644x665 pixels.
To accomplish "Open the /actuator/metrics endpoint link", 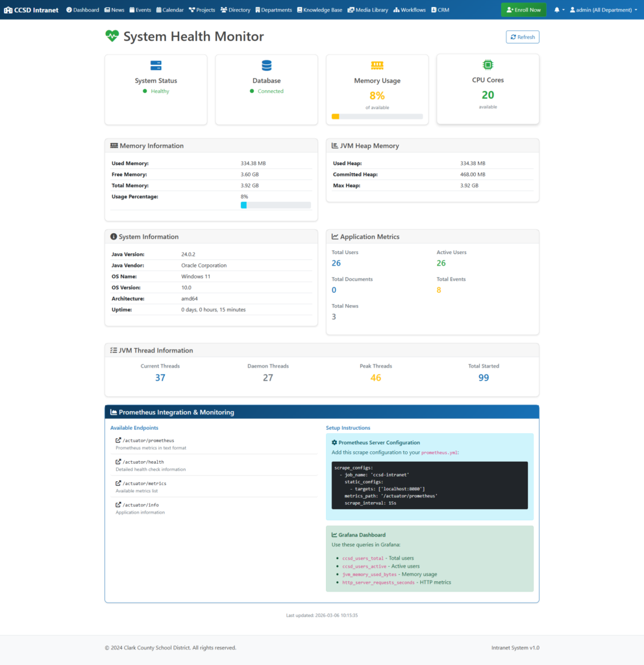I will pyautogui.click(x=144, y=483).
